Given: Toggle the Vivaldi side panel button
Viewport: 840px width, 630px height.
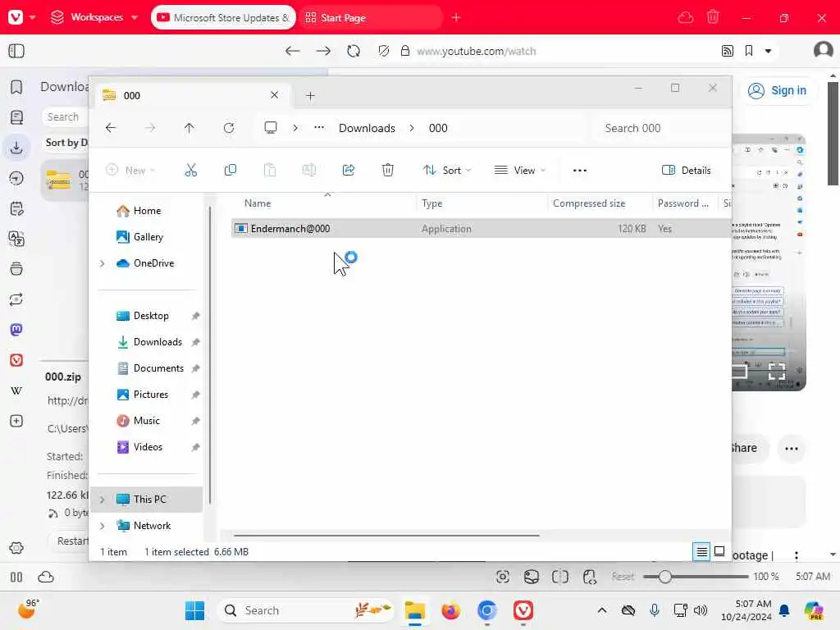Looking at the screenshot, I should coord(16,51).
